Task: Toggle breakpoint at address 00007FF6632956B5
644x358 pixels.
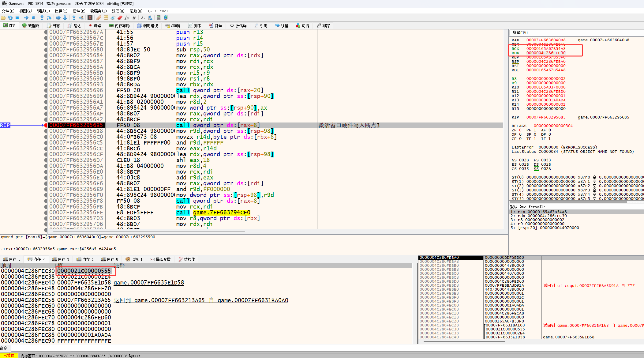Action: 46,125
